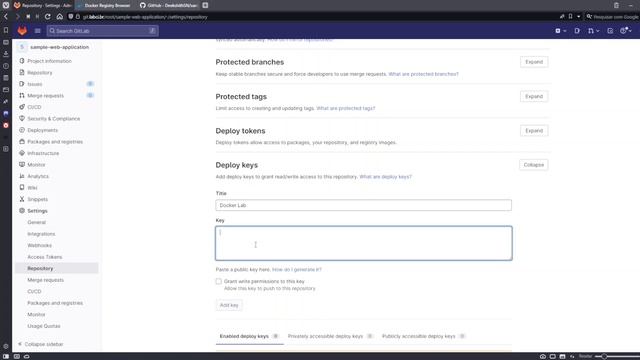
Task: Open Security & Compliance in sidebar
Action: [53, 119]
